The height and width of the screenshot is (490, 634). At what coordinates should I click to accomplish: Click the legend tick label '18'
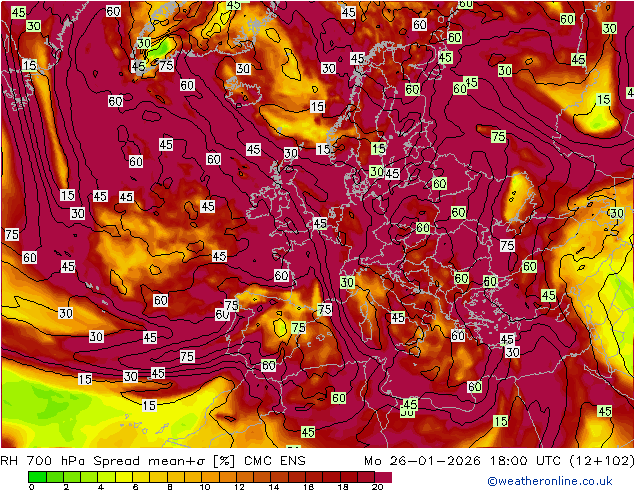click(343, 487)
